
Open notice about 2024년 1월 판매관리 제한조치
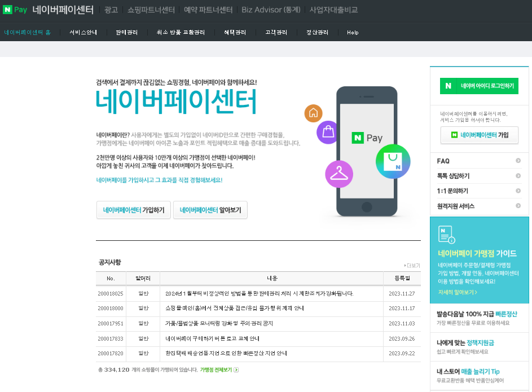pyautogui.click(x=259, y=293)
